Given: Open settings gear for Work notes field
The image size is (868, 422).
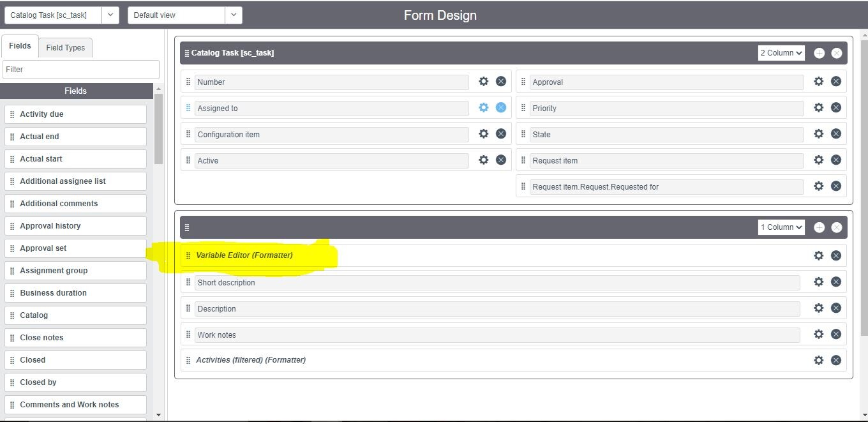Looking at the screenshot, I should point(819,334).
